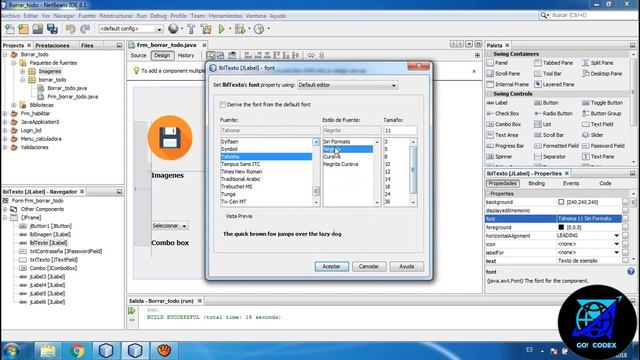
Task: Open the labelFor property dropdown
Action: tap(616, 253)
